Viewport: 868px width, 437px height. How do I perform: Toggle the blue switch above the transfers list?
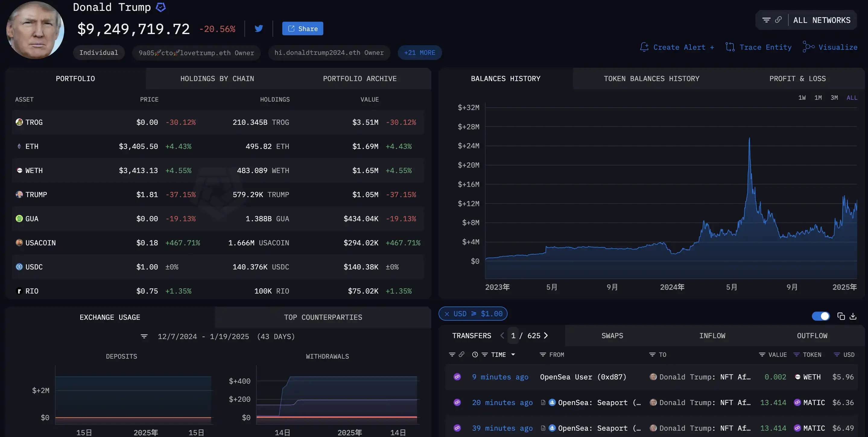click(x=821, y=316)
